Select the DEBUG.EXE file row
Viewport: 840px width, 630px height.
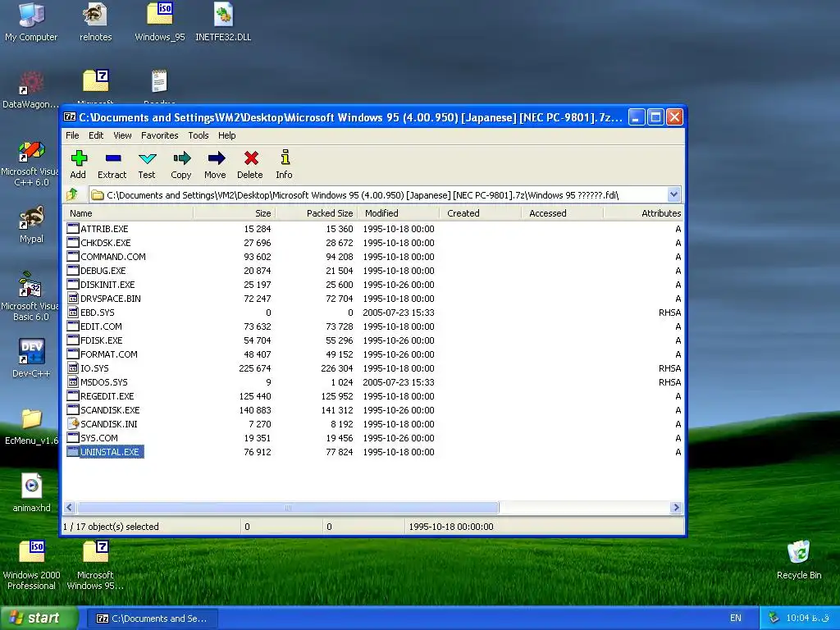(373, 271)
